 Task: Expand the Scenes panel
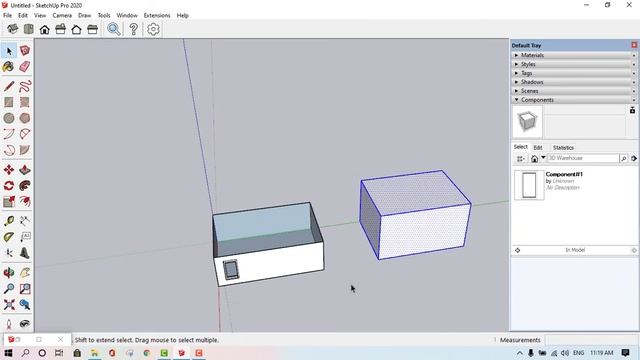(x=574, y=91)
